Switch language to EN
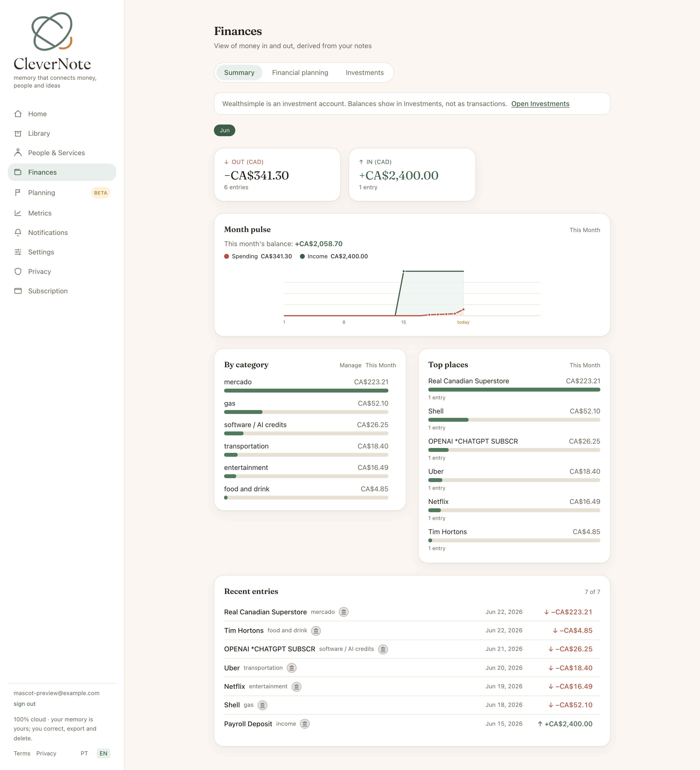Image resolution: width=700 pixels, height=770 pixels. pyautogui.click(x=104, y=753)
